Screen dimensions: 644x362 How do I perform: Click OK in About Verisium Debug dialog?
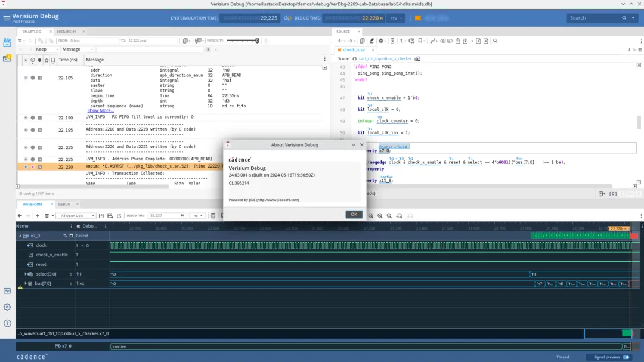click(354, 214)
